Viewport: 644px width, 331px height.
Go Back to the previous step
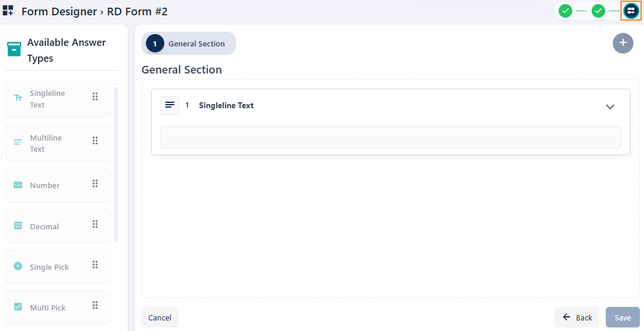tap(577, 317)
